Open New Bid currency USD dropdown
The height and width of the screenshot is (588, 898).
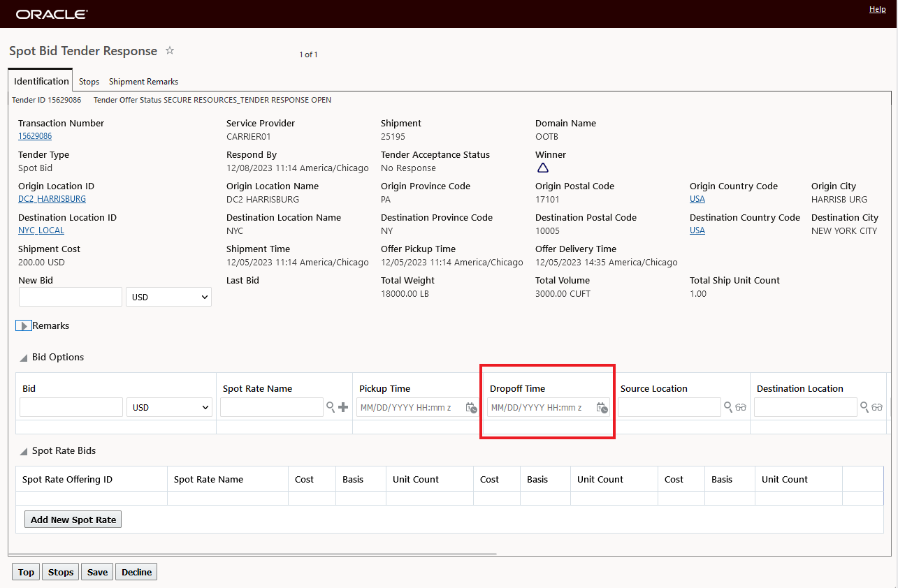[x=168, y=297]
